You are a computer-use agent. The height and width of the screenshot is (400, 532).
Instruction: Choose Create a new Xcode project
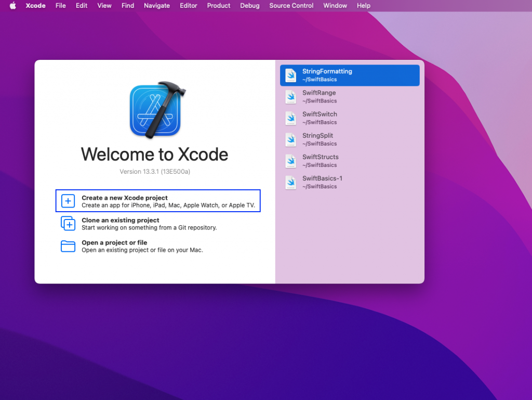click(x=158, y=201)
